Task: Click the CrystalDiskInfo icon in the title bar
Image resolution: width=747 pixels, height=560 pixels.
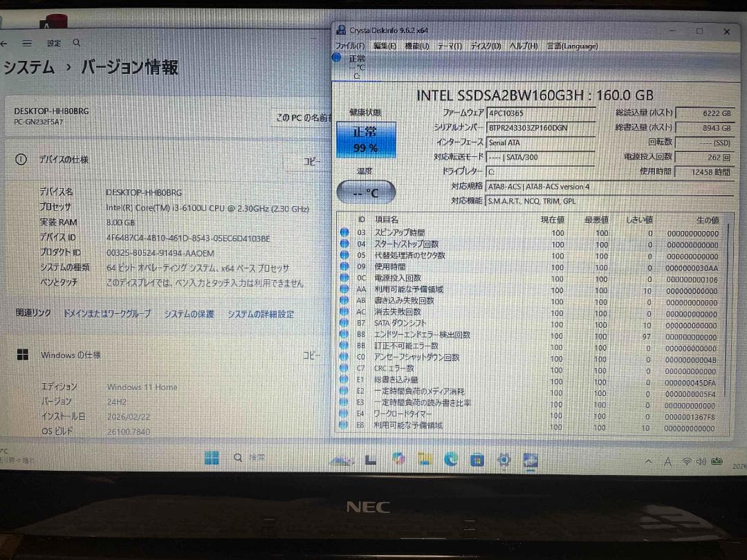Action: coord(340,29)
